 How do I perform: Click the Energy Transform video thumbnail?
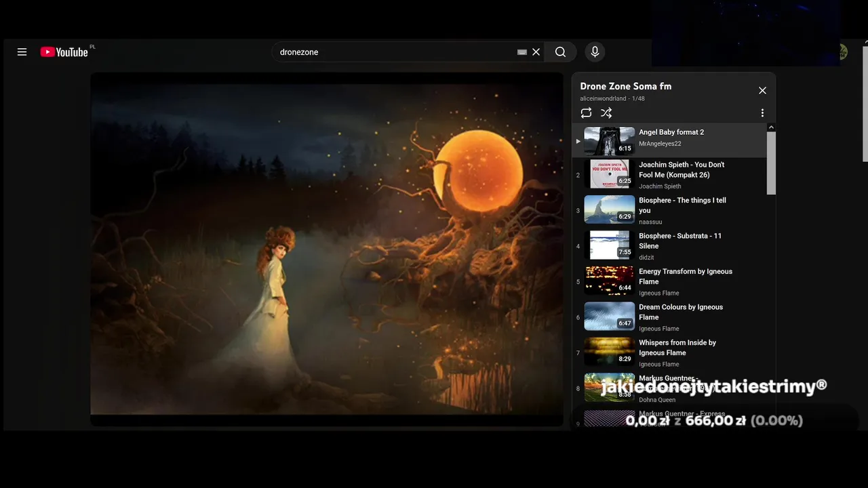point(610,281)
